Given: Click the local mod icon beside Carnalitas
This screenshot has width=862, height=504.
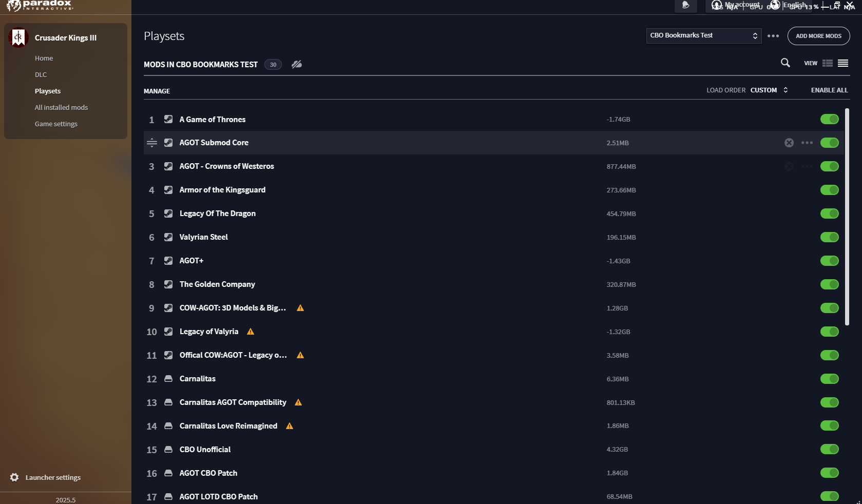Looking at the screenshot, I should pyautogui.click(x=168, y=379).
